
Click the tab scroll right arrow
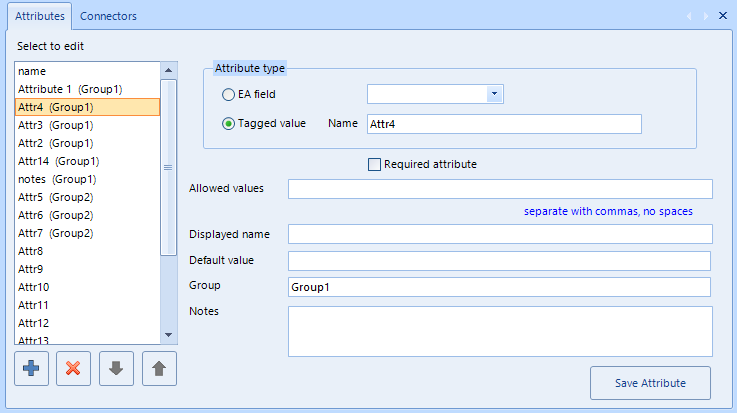[x=706, y=16]
